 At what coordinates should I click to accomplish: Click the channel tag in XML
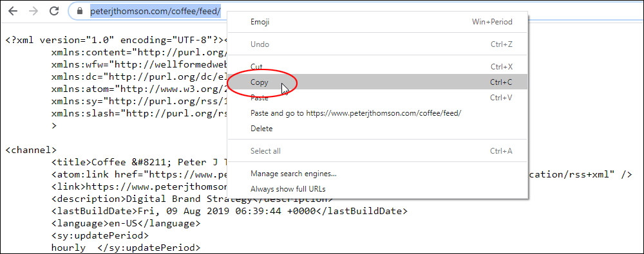[x=31, y=150]
